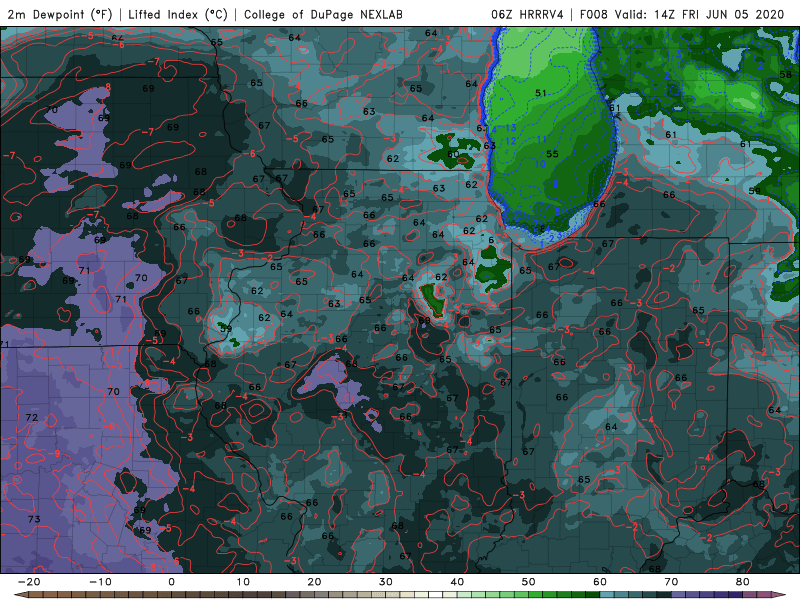Click the '06Z HRRRV4' model run label
The width and height of the screenshot is (800, 600).
[x=527, y=14]
